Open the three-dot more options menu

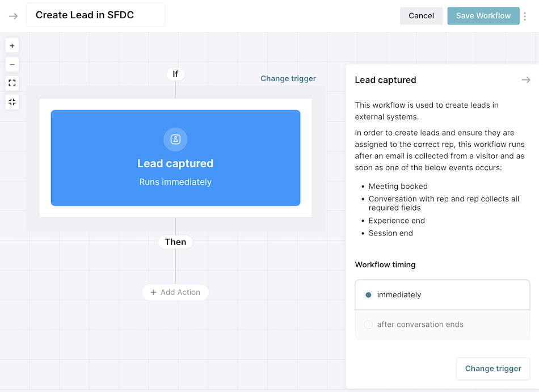tap(525, 16)
